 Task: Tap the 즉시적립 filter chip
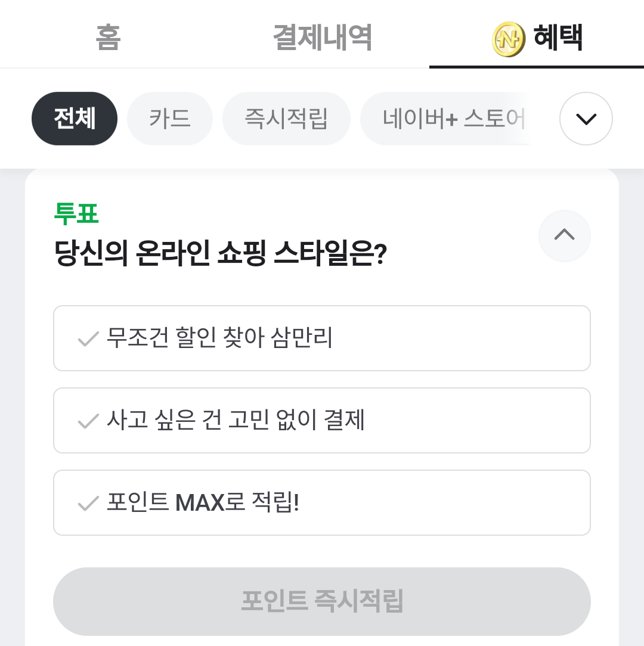click(x=286, y=119)
